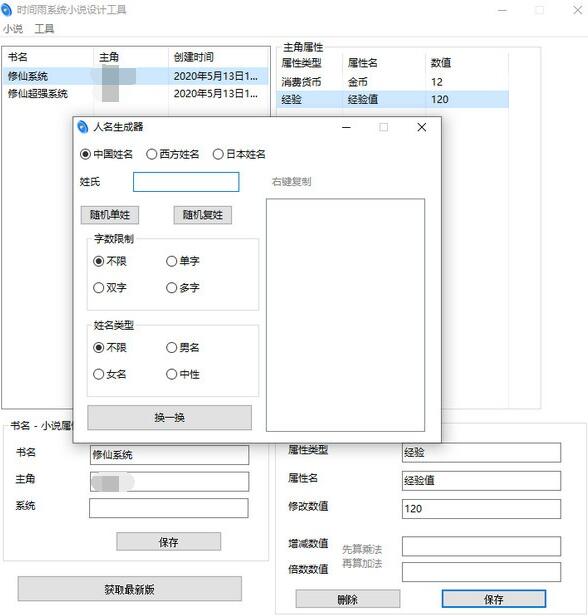
Task: Click the main window app logo icon
Action: 6,10
